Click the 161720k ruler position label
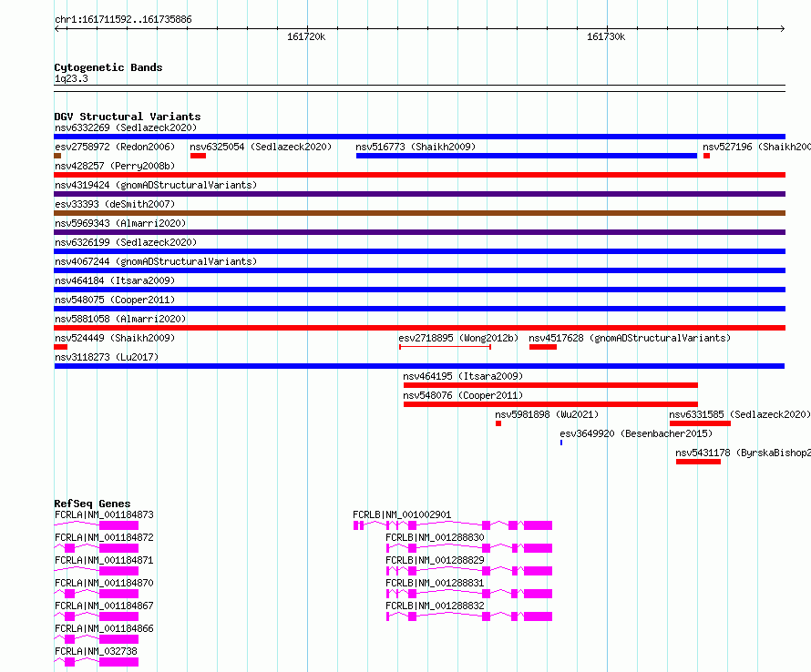811x672 pixels. click(x=306, y=36)
